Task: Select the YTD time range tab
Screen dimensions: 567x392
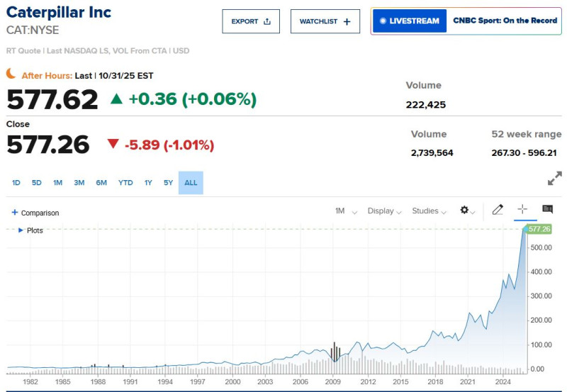Action: pos(125,183)
